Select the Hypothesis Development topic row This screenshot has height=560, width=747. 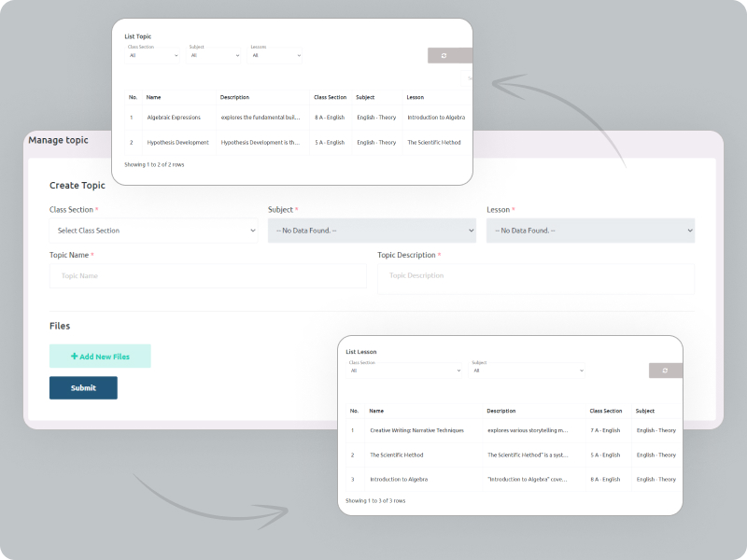(x=176, y=142)
